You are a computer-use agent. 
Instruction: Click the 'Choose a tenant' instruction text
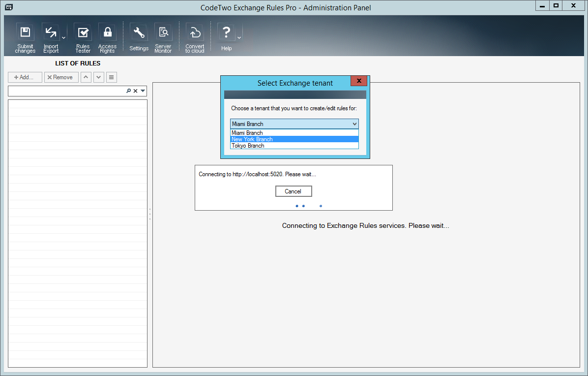[294, 108]
